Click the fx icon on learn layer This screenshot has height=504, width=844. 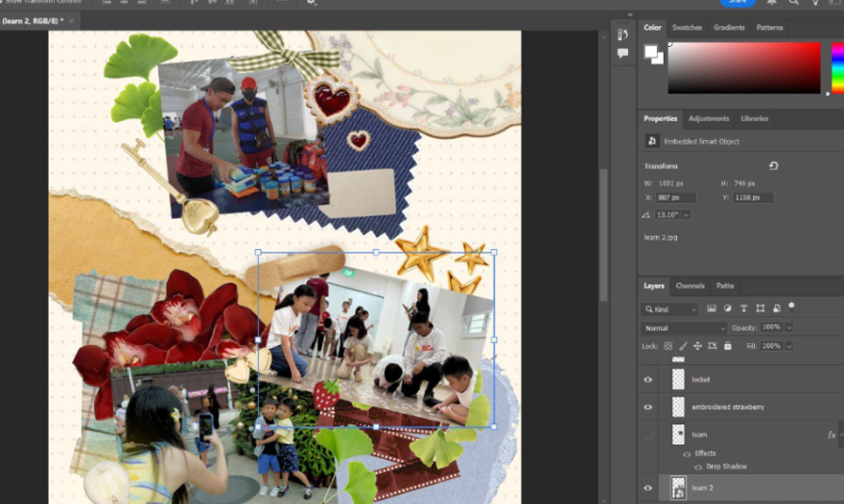(x=832, y=435)
